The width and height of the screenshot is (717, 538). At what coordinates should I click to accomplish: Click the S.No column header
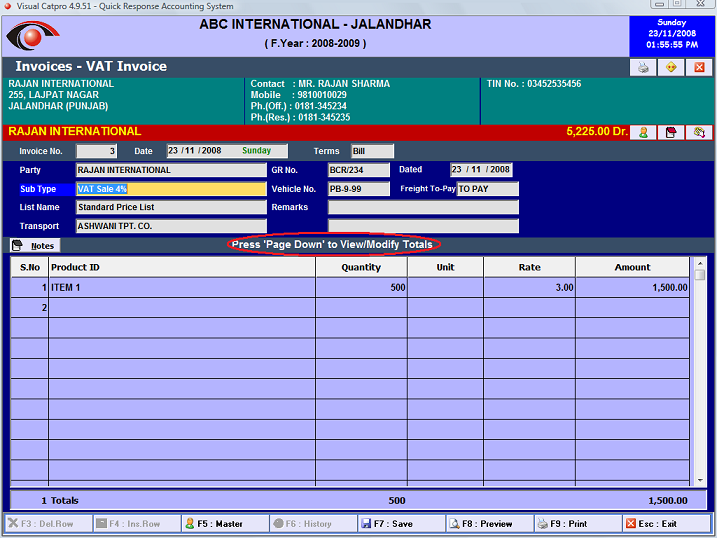pyautogui.click(x=30, y=267)
